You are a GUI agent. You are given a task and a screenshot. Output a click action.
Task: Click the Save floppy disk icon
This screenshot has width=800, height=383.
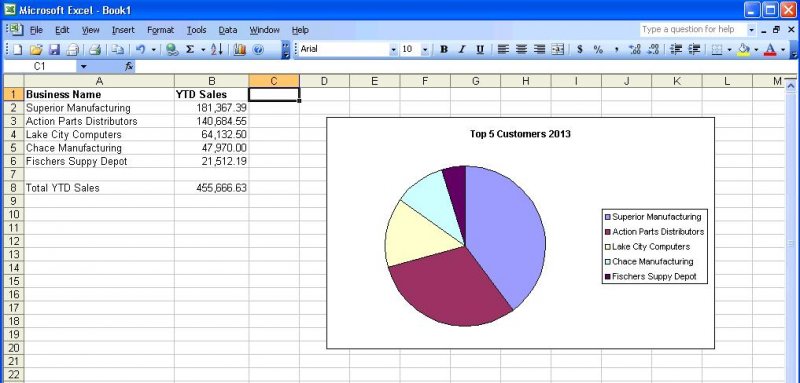(54, 49)
